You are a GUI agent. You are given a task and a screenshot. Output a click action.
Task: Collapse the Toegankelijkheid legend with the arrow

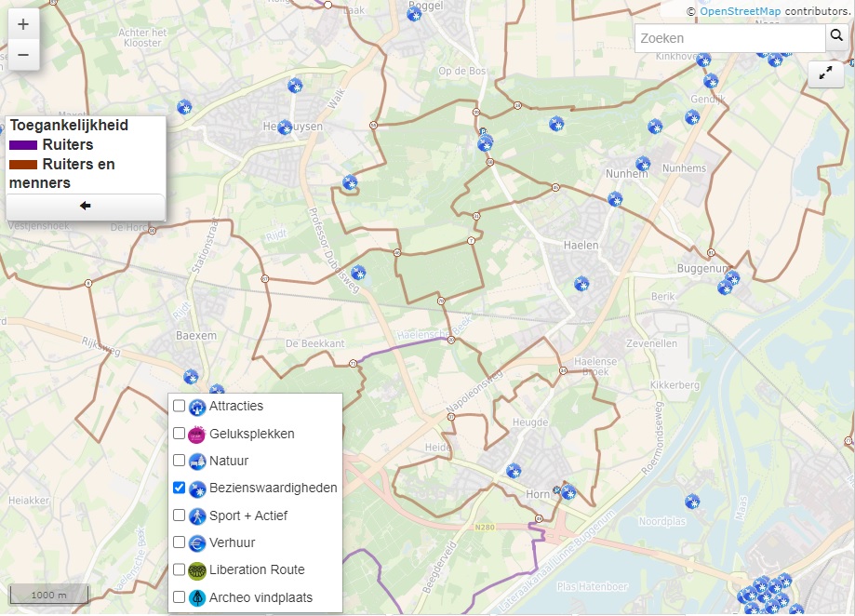pos(84,203)
